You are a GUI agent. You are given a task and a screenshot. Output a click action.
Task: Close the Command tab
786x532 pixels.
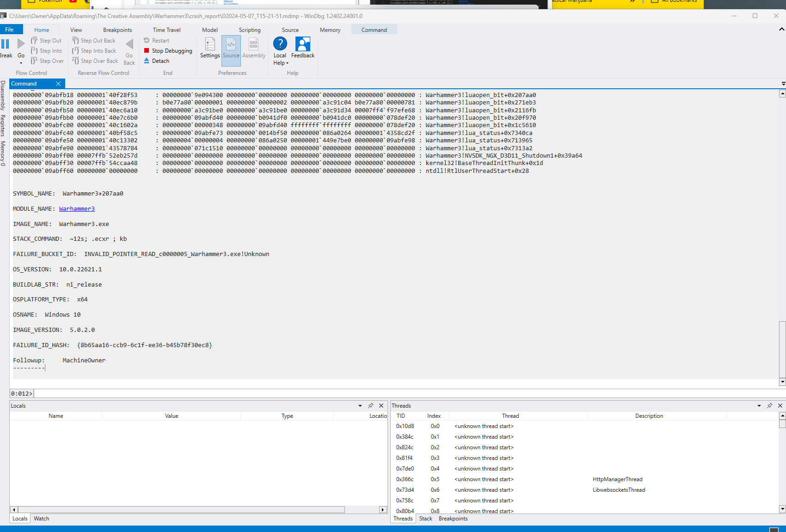pos(58,84)
